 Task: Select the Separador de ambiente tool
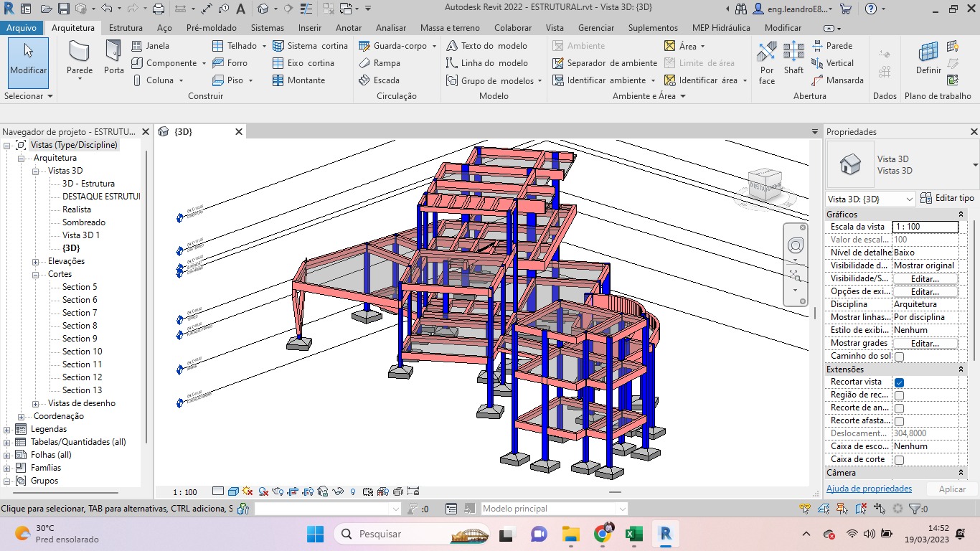click(604, 63)
